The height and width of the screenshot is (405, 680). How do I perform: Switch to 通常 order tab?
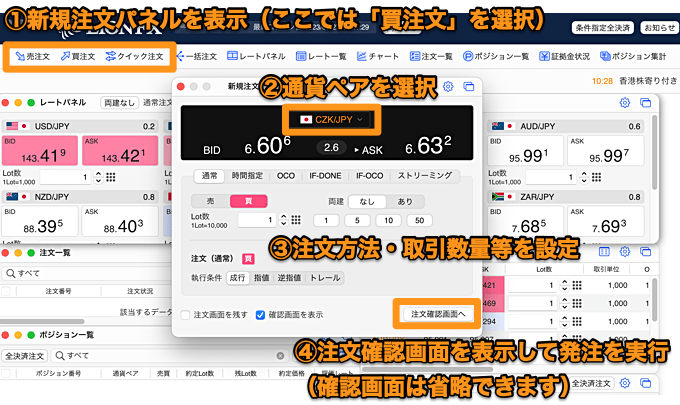coord(209,176)
